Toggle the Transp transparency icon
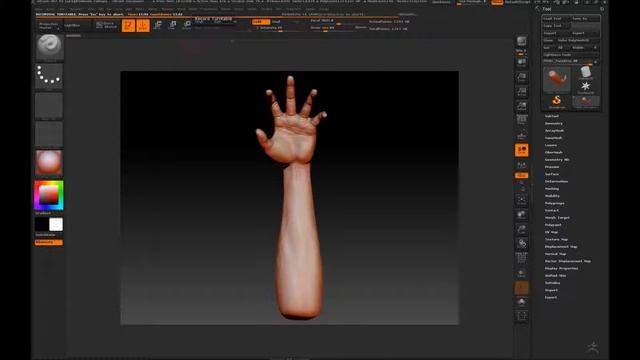 pyautogui.click(x=522, y=273)
